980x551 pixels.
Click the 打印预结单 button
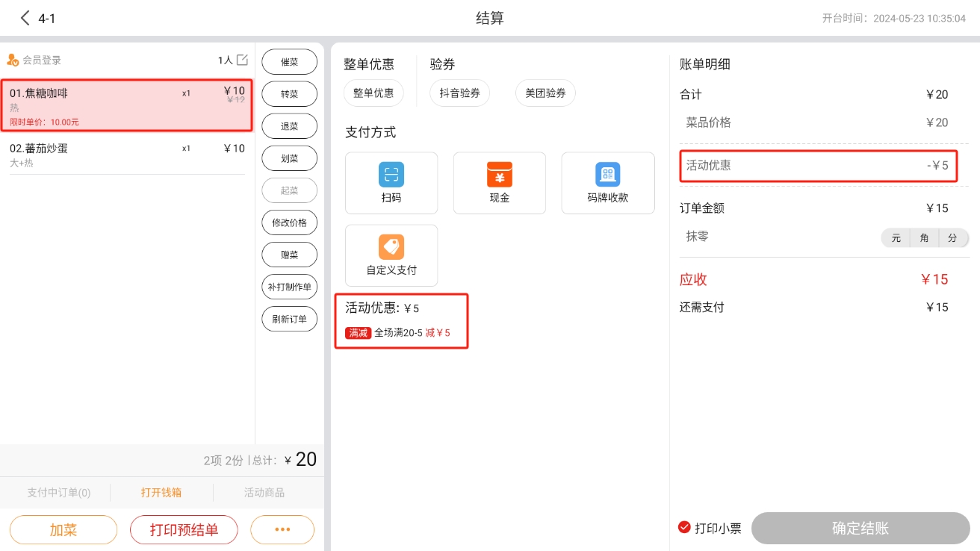tap(184, 529)
